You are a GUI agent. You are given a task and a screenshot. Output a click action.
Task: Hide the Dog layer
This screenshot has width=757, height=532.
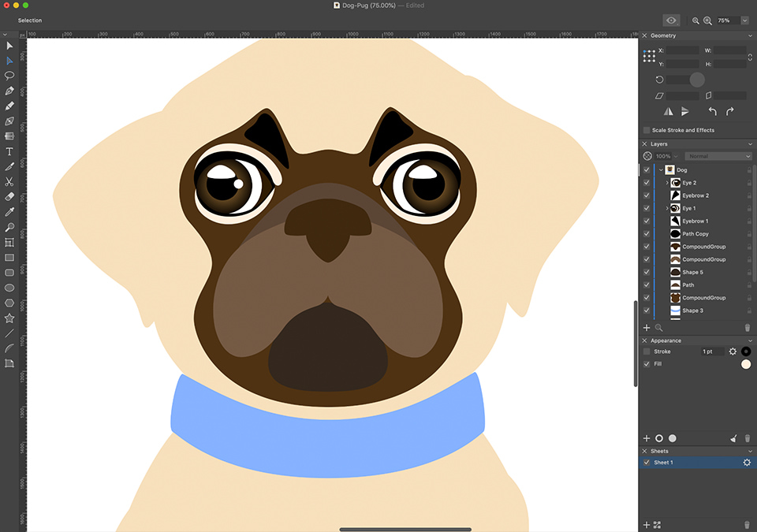[x=647, y=170]
